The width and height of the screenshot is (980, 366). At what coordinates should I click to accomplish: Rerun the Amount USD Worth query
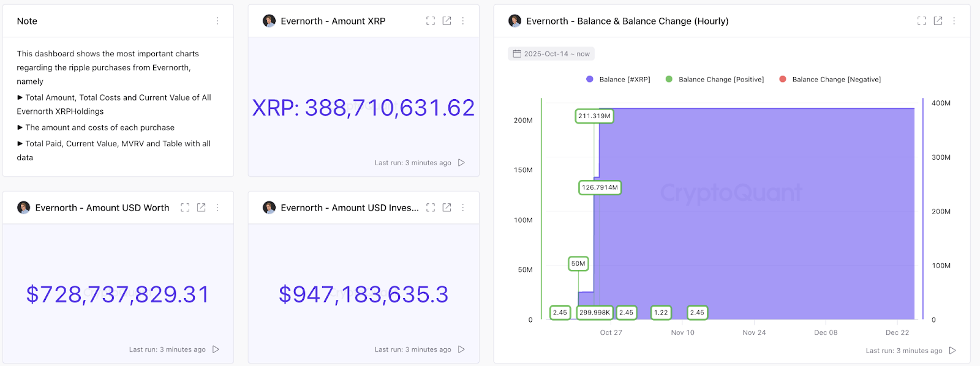[x=216, y=349]
